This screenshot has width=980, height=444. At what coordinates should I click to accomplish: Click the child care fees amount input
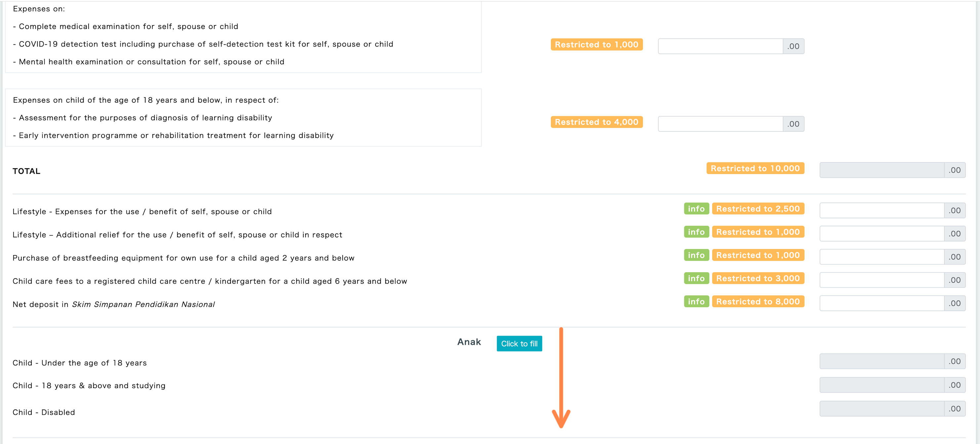881,280
